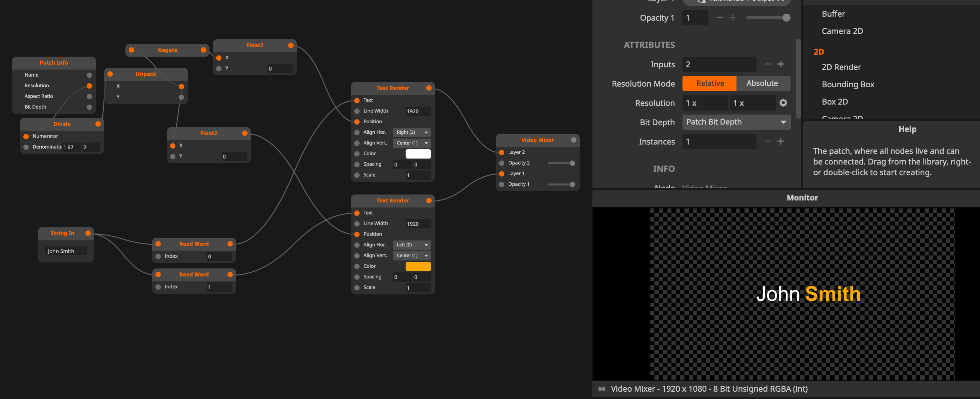Open the Resolution gear settings icon
Screen dimensions: 980x399
click(x=783, y=103)
